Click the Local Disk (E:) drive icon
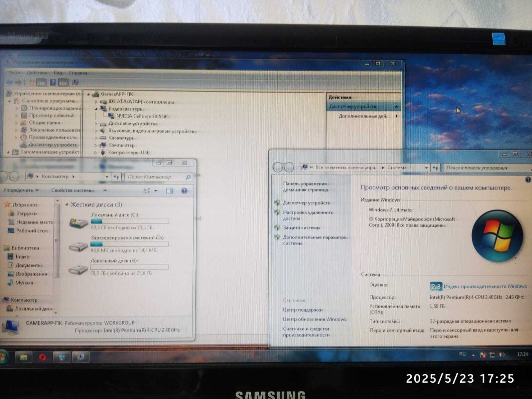This screenshot has height=399, width=532. coord(78,269)
